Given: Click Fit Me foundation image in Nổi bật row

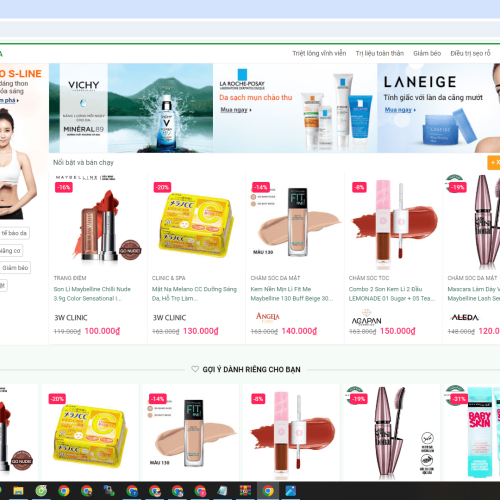Looking at the screenshot, I should tap(295, 222).
